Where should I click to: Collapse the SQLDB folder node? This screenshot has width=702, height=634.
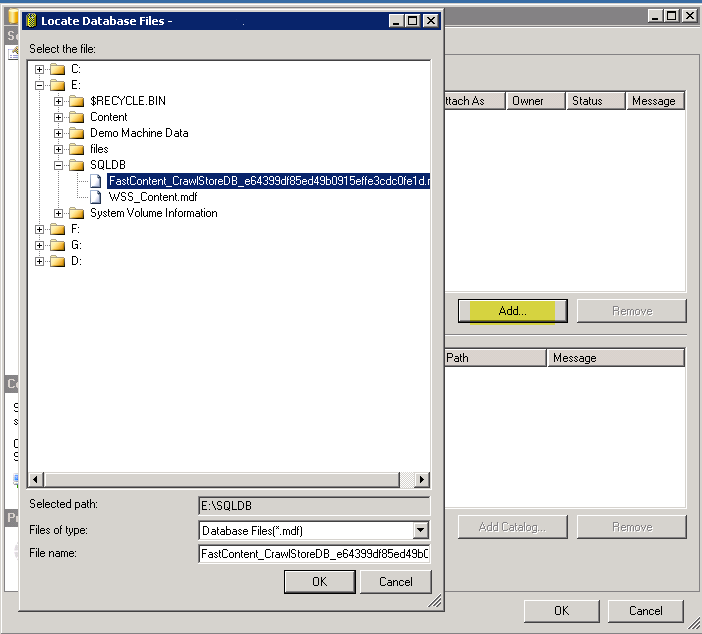click(58, 165)
